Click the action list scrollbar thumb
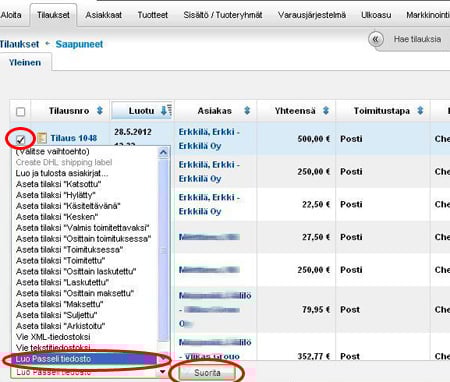 coord(163,250)
